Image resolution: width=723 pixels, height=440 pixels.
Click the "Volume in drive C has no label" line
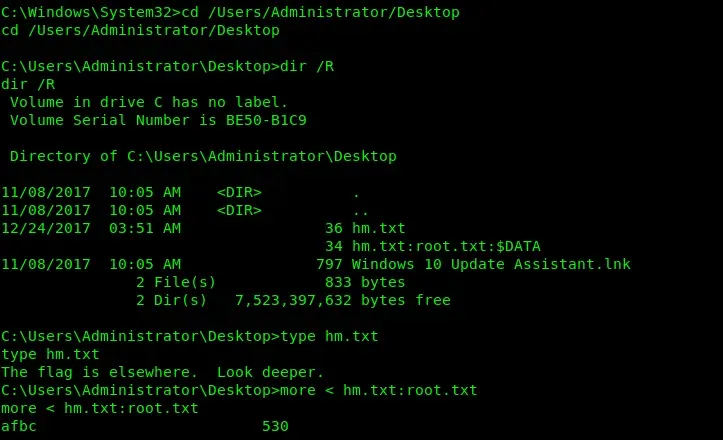[148, 102]
